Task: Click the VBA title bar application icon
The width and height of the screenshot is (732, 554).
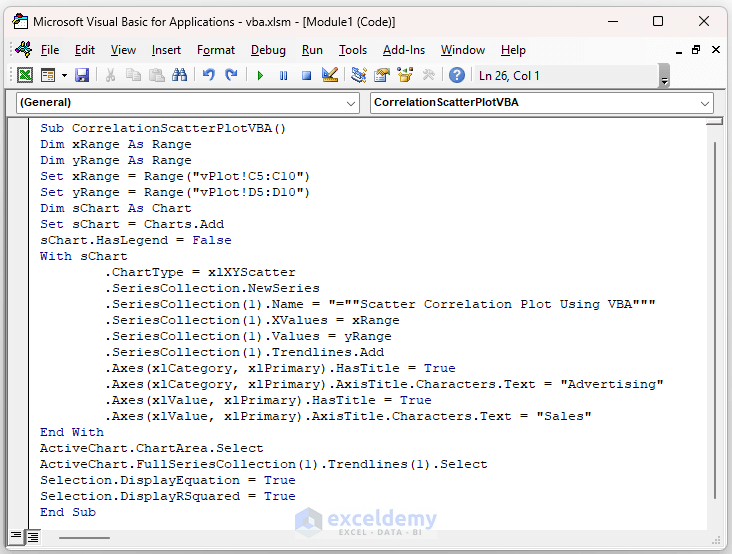Action: pyautogui.click(x=20, y=21)
